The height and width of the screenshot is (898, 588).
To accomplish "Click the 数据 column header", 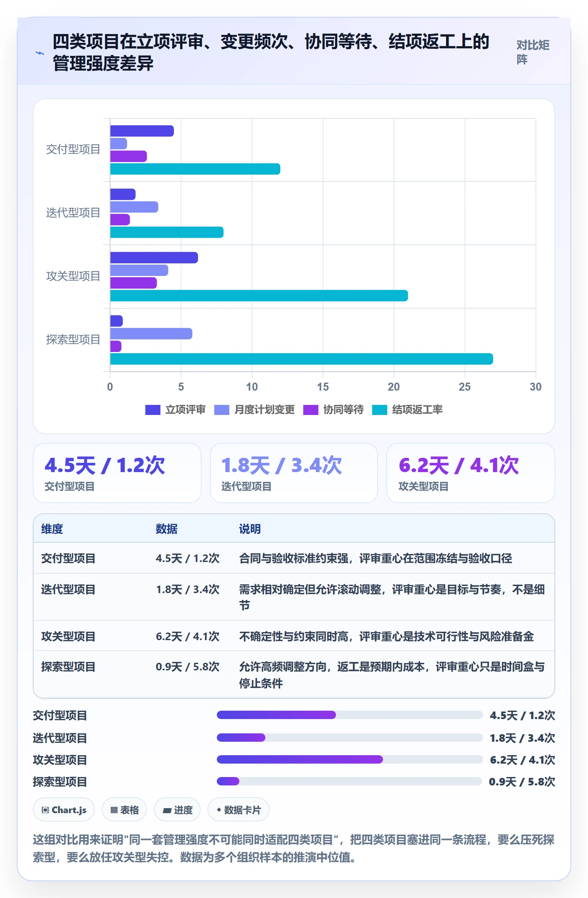I will (167, 529).
